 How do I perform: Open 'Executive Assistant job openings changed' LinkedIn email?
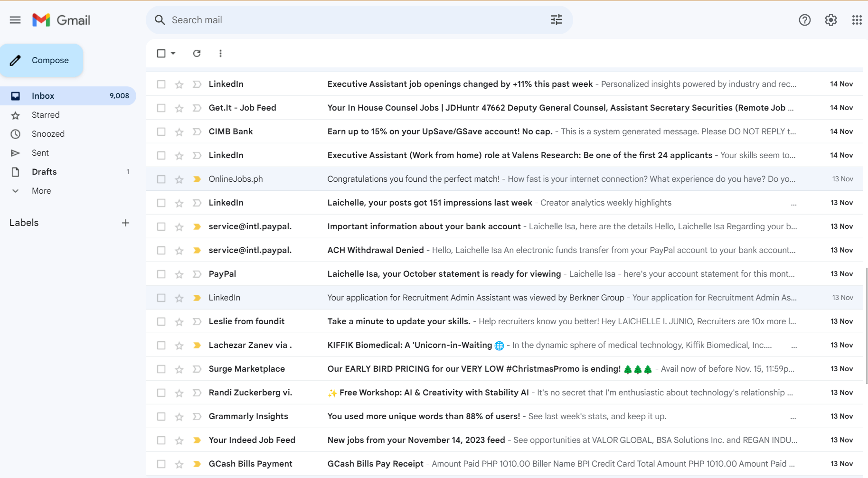[504, 84]
